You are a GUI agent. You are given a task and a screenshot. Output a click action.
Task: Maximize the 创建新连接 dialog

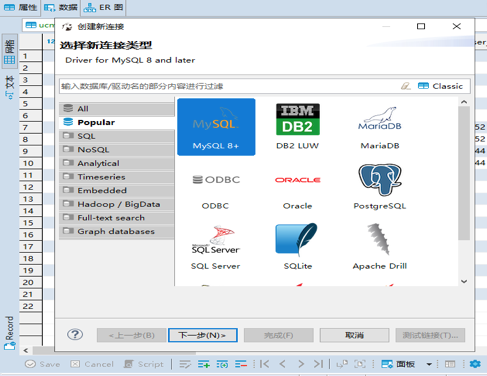pos(421,26)
